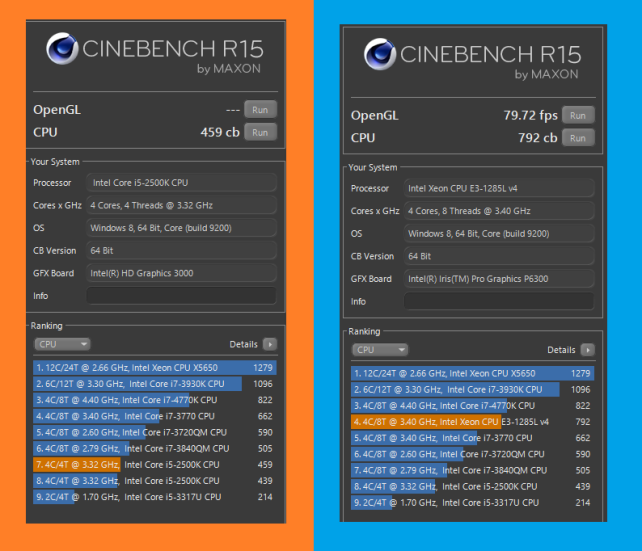The width and height of the screenshot is (642, 551).
Task: Click the Details arrow icon in the right panel
Action: pos(587,350)
